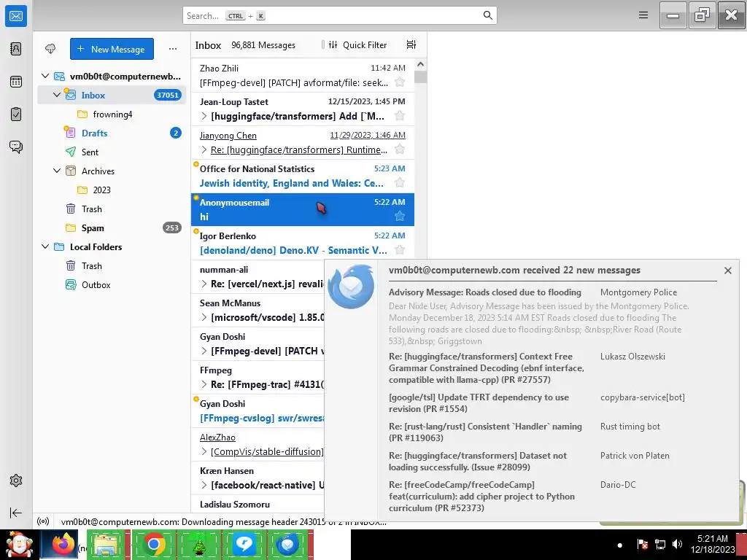Collapse the Archives folder

tap(57, 171)
